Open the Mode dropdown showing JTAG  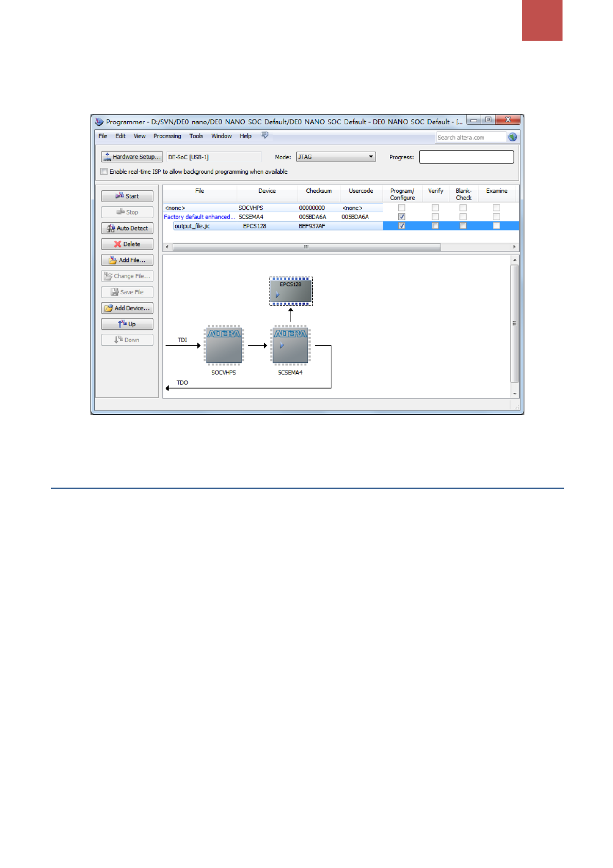pos(336,157)
